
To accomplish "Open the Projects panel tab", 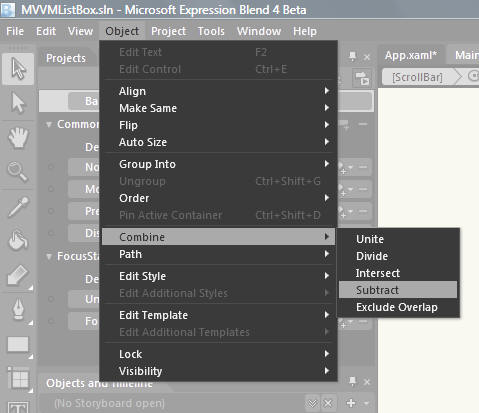I will (66, 58).
